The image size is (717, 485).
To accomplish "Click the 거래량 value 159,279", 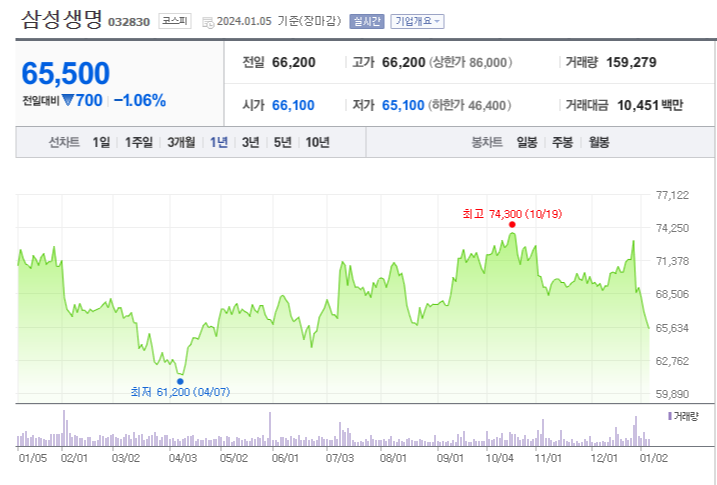I will pyautogui.click(x=631, y=62).
